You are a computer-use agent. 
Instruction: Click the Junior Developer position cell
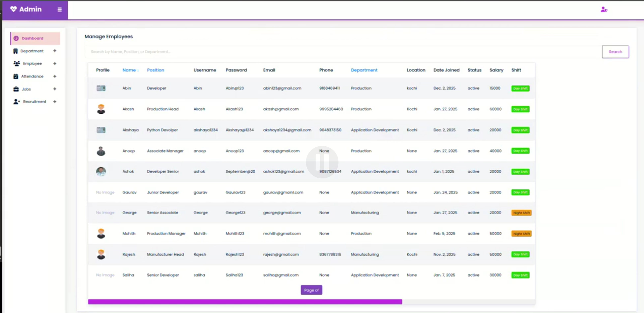[163, 192]
